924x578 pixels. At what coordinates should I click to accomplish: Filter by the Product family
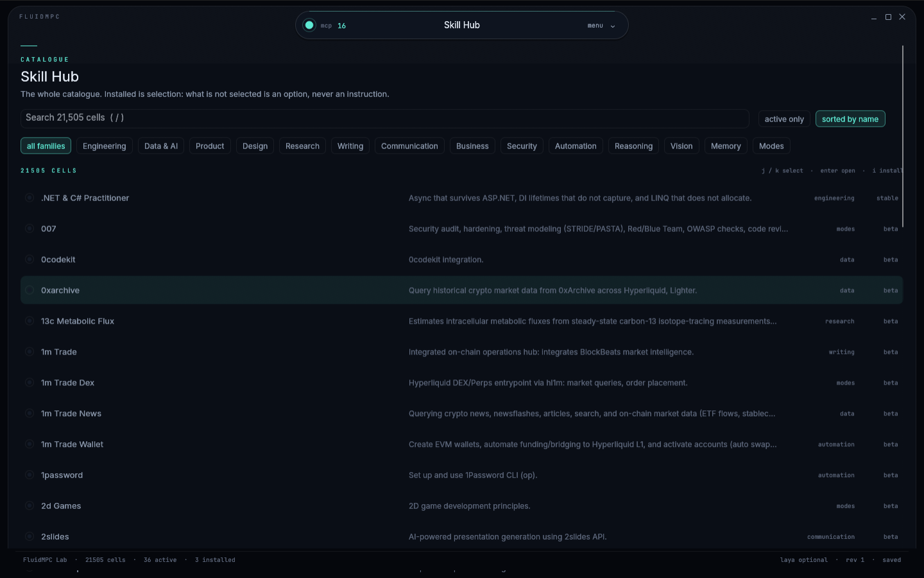pyautogui.click(x=210, y=146)
